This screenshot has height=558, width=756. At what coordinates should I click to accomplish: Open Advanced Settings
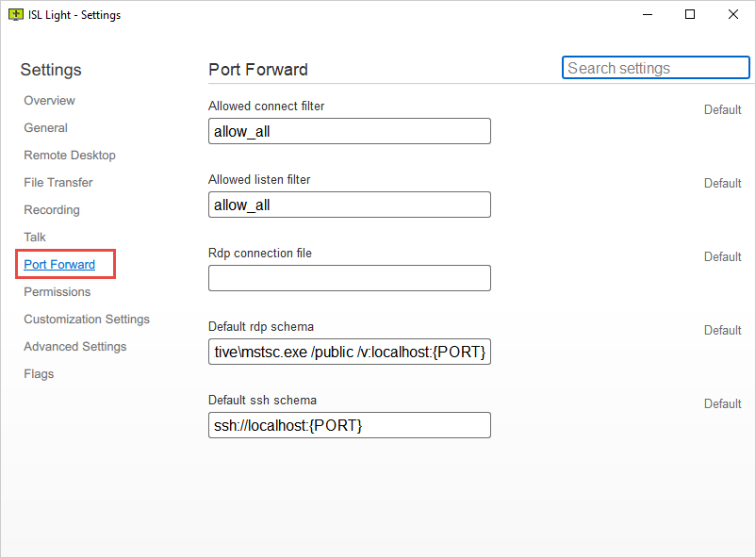(74, 346)
